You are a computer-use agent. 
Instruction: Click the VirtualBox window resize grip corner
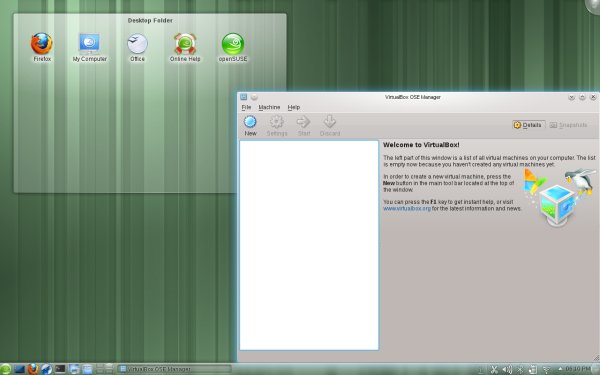point(596,358)
